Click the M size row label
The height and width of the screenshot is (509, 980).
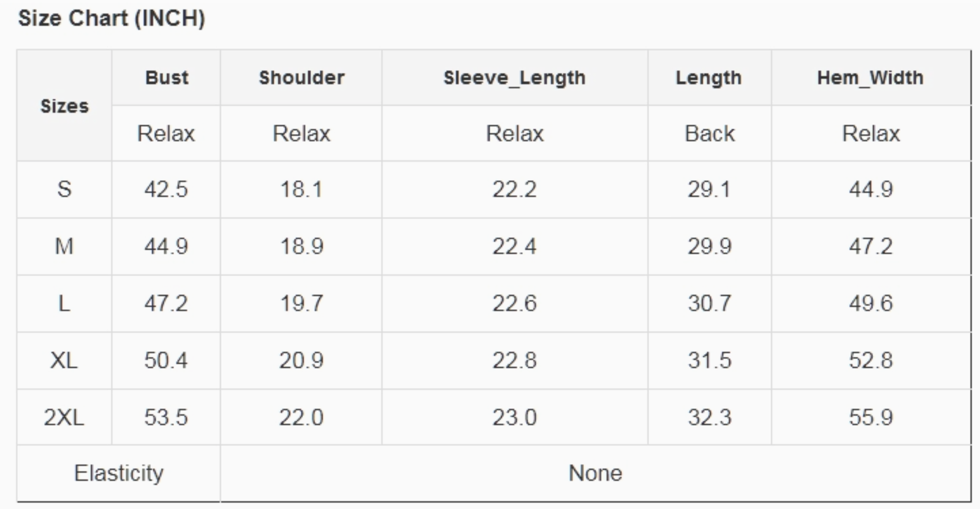tap(64, 246)
